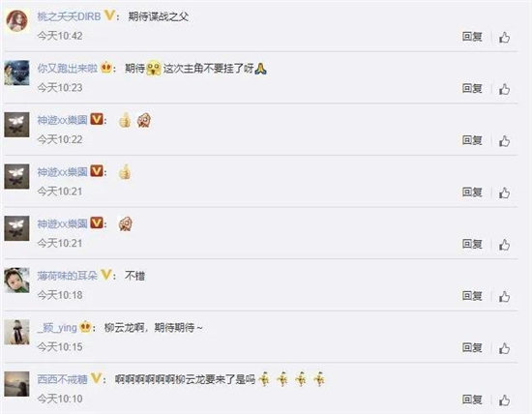This screenshot has width=532, height=414.
Task: Open profile of user 西西不戒糖
Action: 63,379
